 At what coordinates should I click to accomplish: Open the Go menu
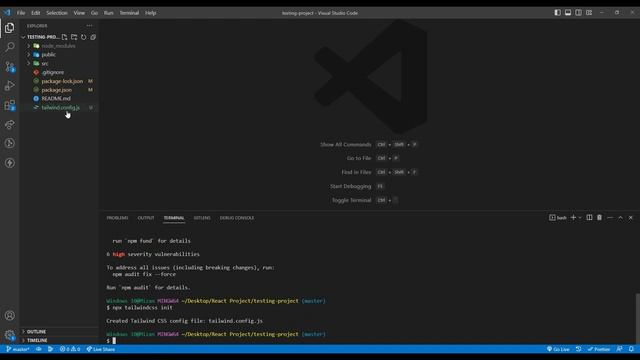(x=94, y=13)
